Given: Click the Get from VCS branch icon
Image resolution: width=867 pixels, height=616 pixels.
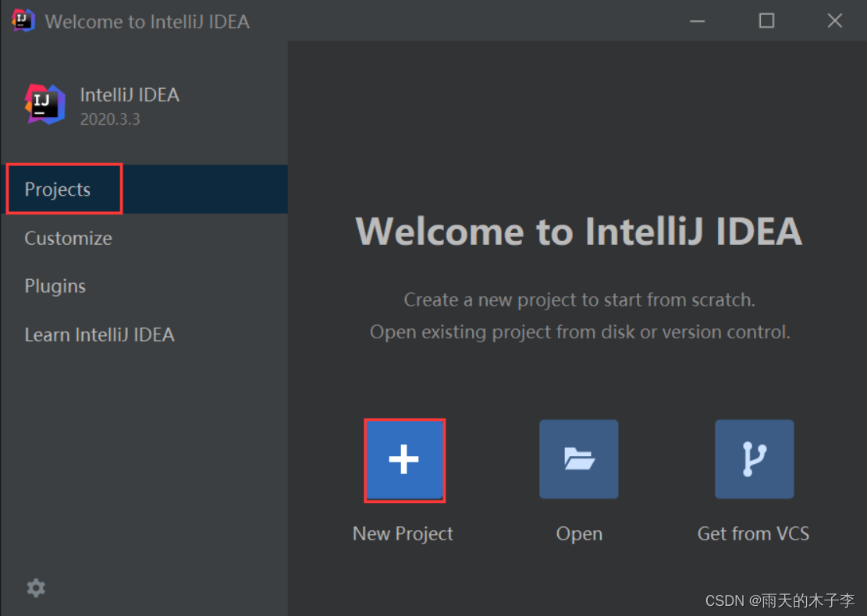Looking at the screenshot, I should click(754, 459).
